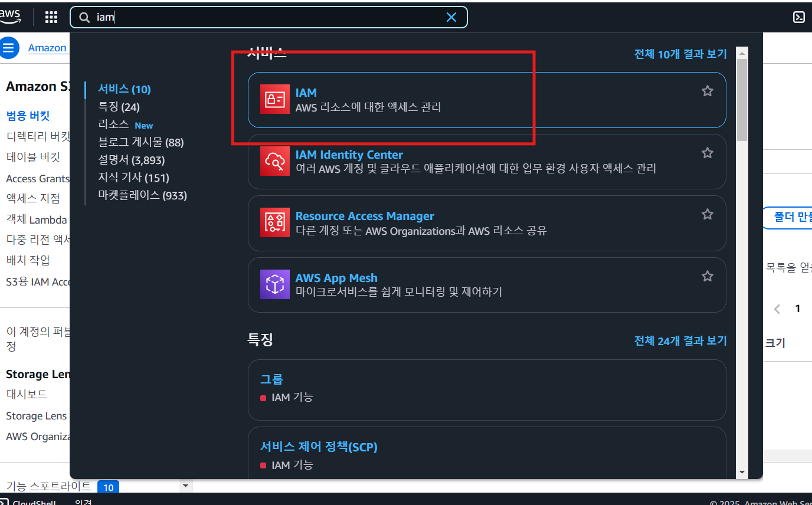Click the IAM Identity Center icon
Viewport: 812px width, 505px height.
[x=275, y=161]
